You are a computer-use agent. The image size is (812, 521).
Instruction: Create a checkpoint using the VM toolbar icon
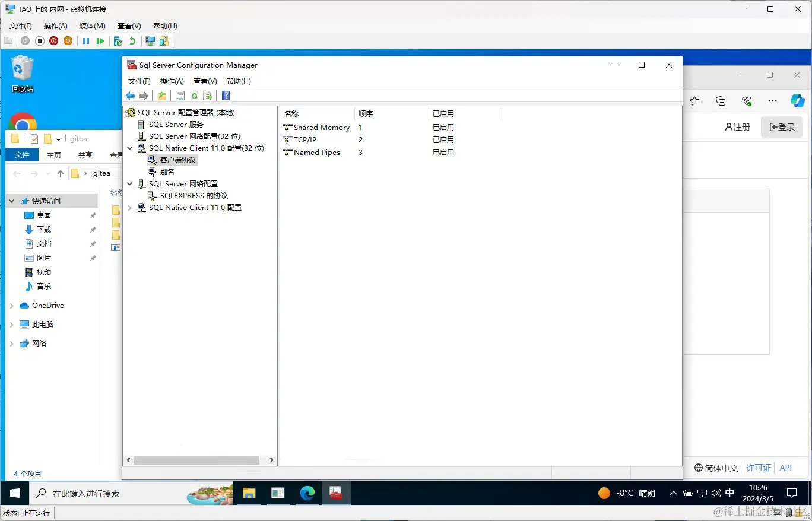pyautogui.click(x=118, y=41)
